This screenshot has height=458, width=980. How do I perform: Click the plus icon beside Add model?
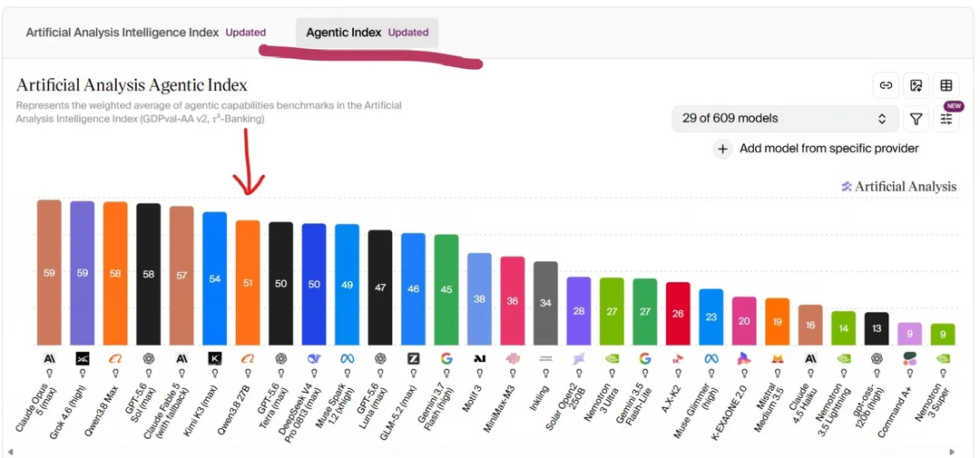coord(722,149)
